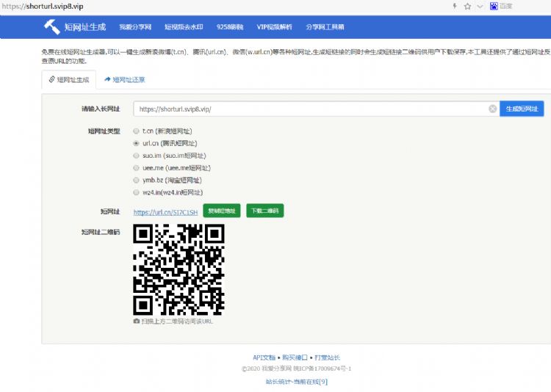Clear the long URL input with the X icon
The image size is (551, 392).
[x=493, y=109]
